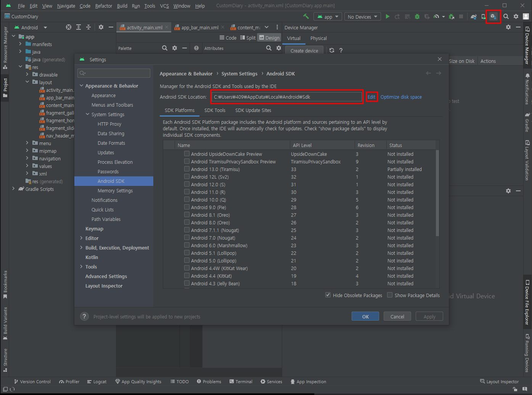Collapse Appearance & Behavior settings group
Screen dimensions: 532x395
81,86
